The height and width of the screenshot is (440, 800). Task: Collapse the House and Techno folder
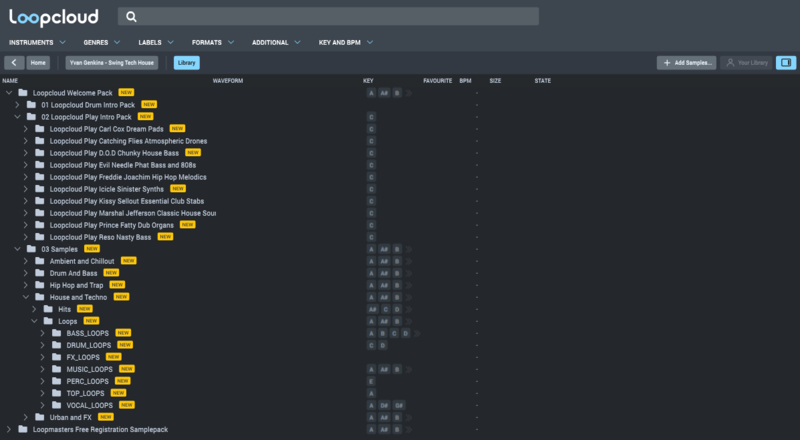pyautogui.click(x=26, y=297)
